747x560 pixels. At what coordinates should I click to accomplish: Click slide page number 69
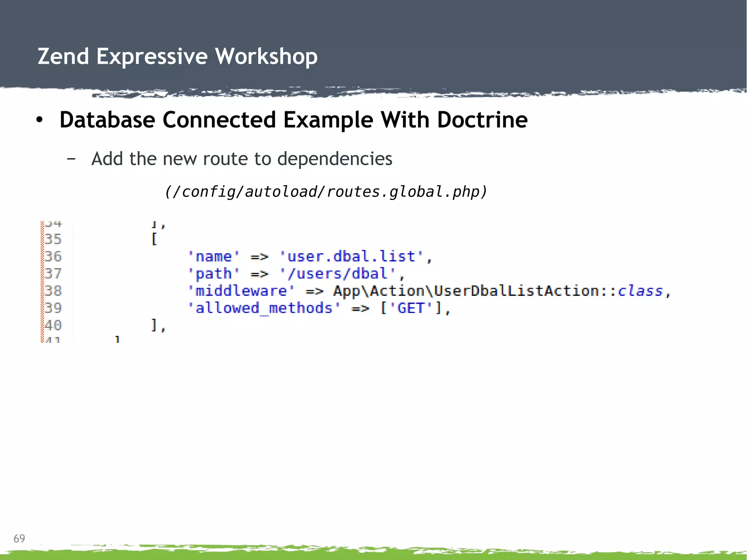pos(19,538)
